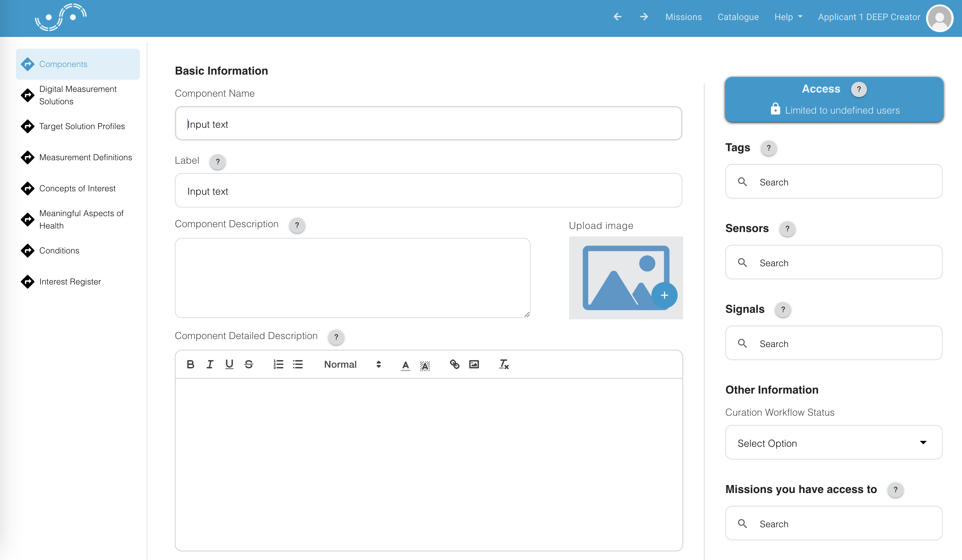Image resolution: width=962 pixels, height=560 pixels.
Task: Click the plus button to upload image
Action: pos(664,295)
